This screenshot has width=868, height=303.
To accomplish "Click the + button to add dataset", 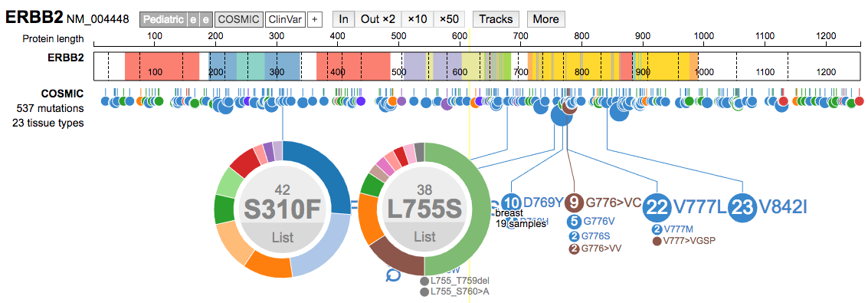I will pyautogui.click(x=314, y=19).
